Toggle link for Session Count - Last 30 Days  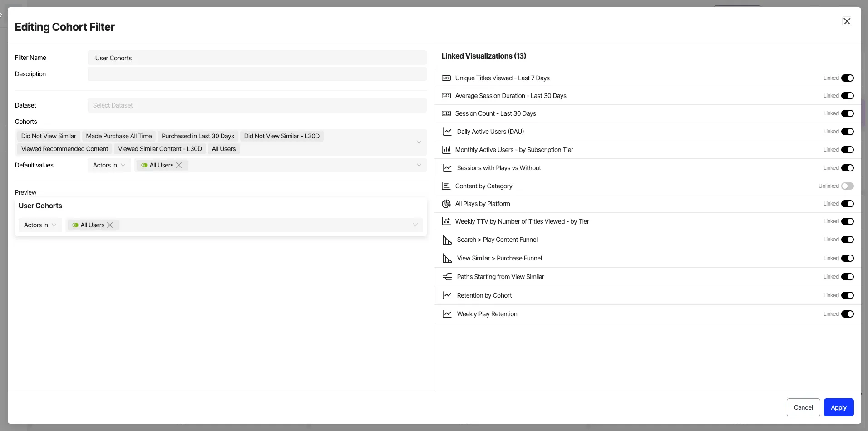point(848,113)
